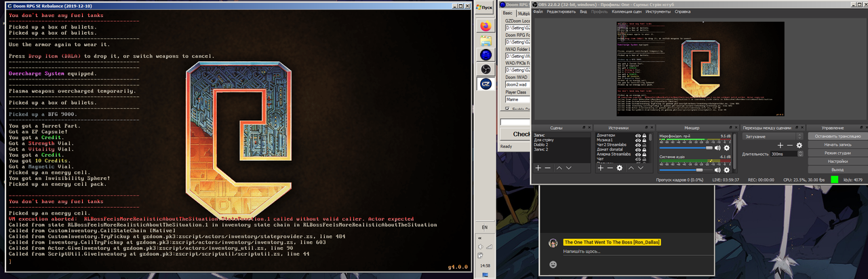Open the EN language indicator

pos(484,227)
